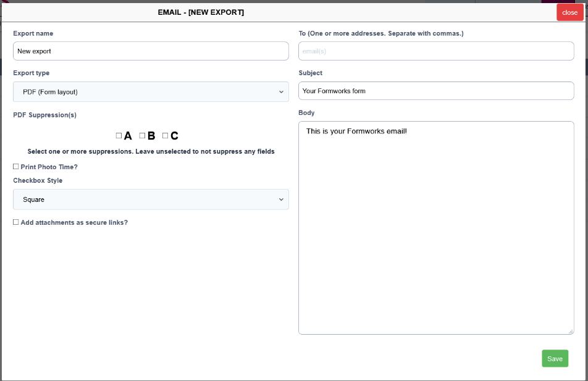This screenshot has width=588, height=381.
Task: Close the Email export dialog
Action: [570, 12]
